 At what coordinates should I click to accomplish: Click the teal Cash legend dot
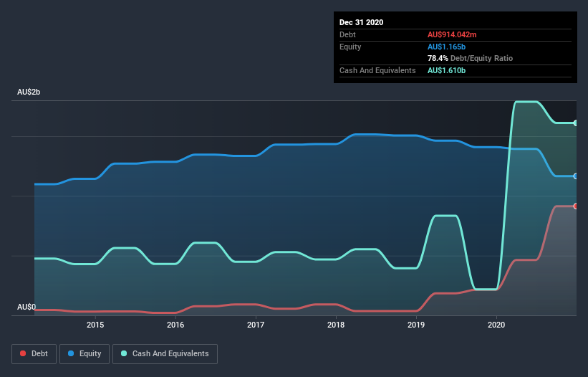coord(124,353)
